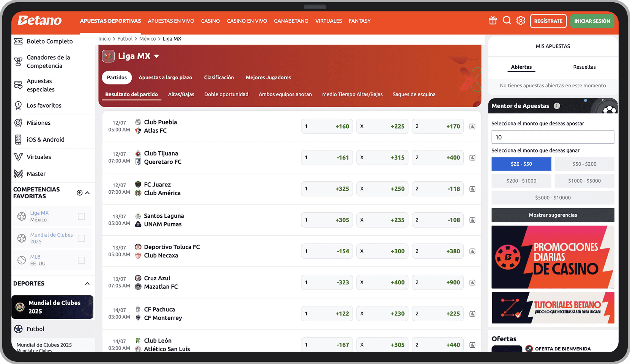Switch to Apuestas a largo plazo tab
The width and height of the screenshot is (630, 364).
[165, 77]
